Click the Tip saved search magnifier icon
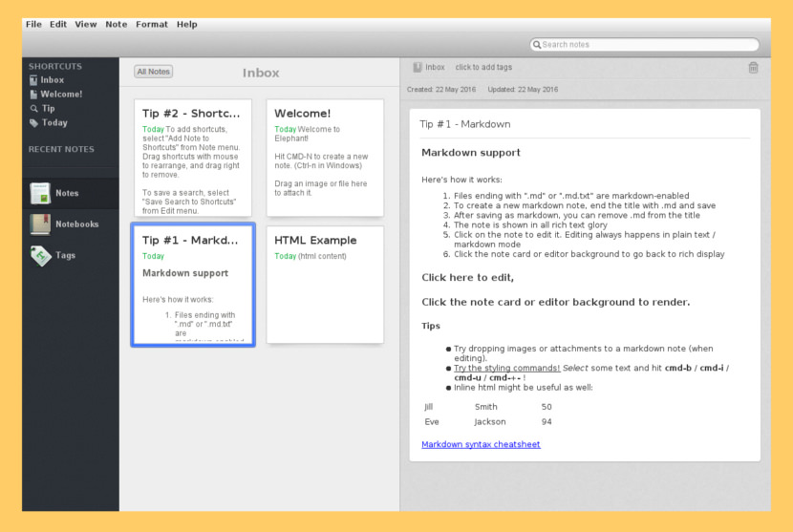 [33, 109]
